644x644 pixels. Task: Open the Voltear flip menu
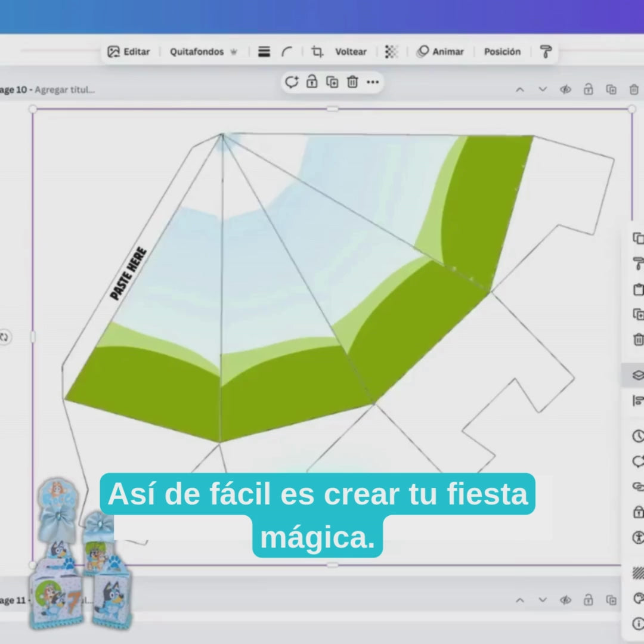click(x=351, y=52)
